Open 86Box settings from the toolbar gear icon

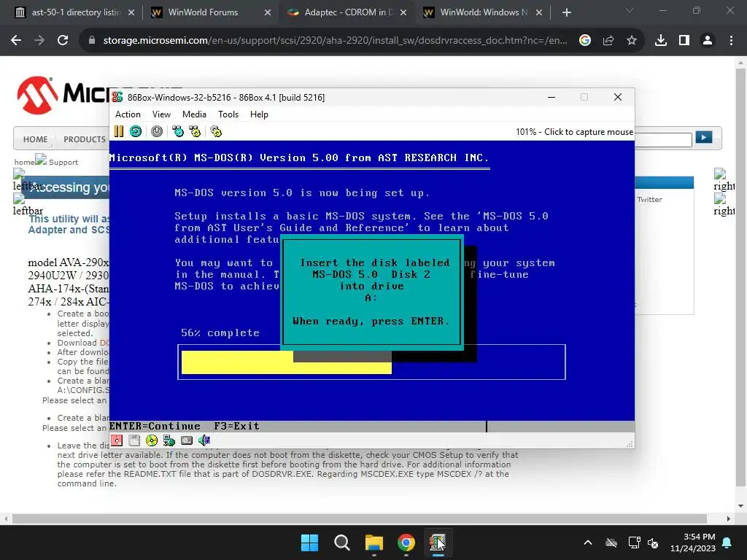coord(216,131)
